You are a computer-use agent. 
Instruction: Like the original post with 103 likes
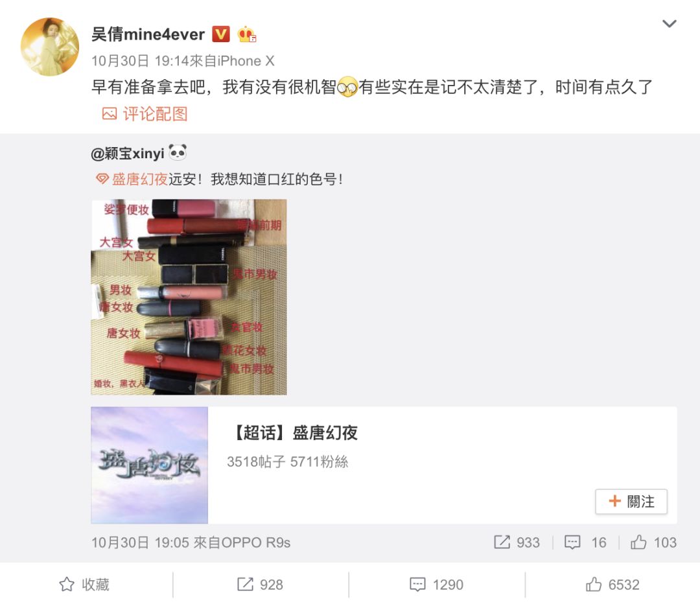638,542
